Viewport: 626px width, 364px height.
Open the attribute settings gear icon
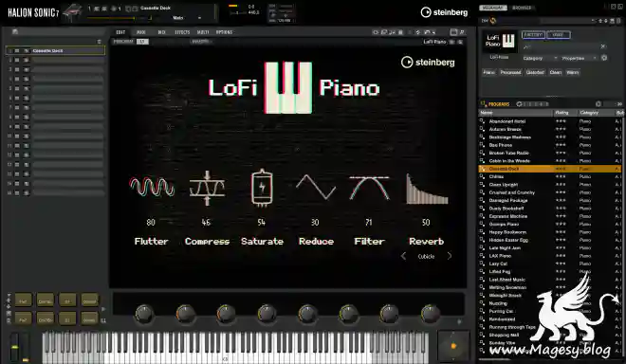pos(604,58)
